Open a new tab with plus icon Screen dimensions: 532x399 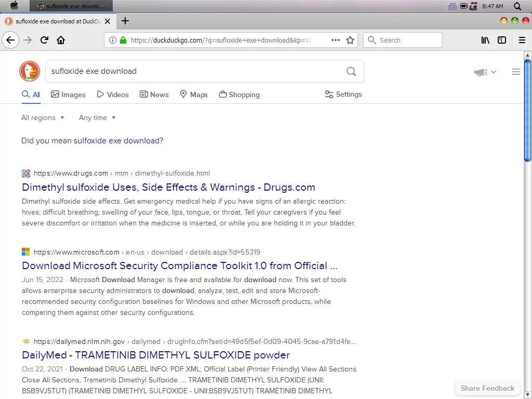coord(125,21)
